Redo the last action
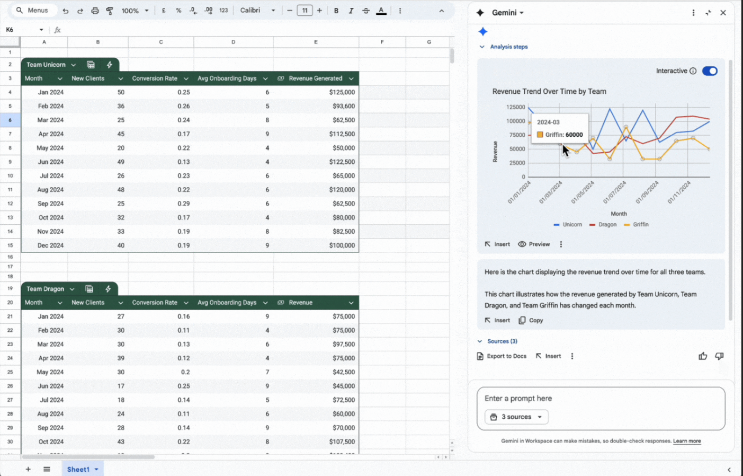743x476 pixels. coord(80,10)
